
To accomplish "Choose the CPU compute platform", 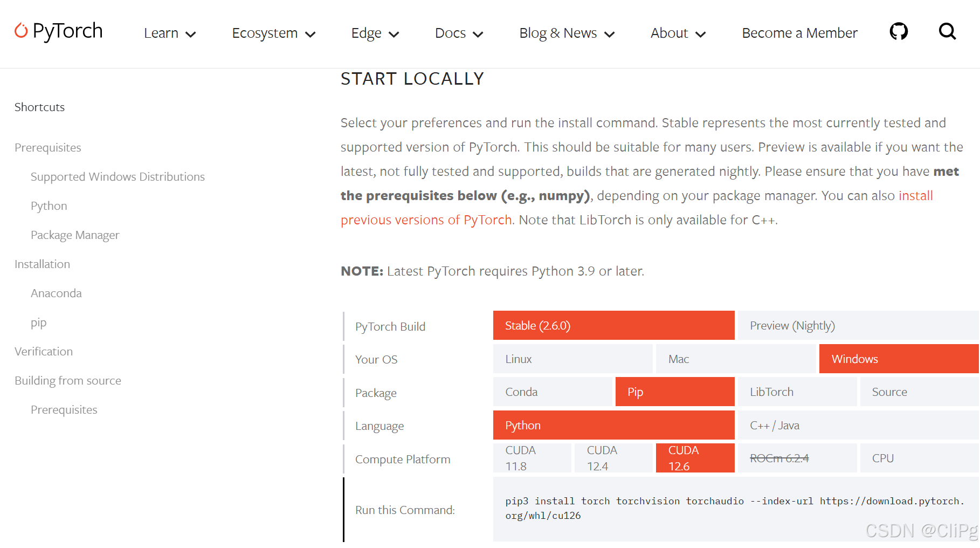I will click(x=920, y=458).
